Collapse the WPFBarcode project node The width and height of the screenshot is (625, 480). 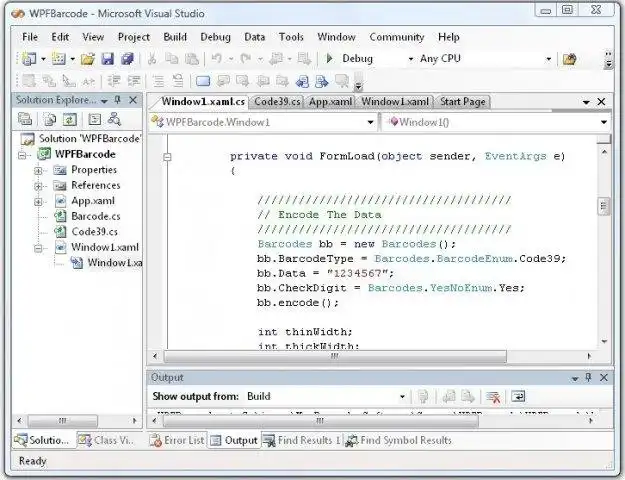(22, 155)
